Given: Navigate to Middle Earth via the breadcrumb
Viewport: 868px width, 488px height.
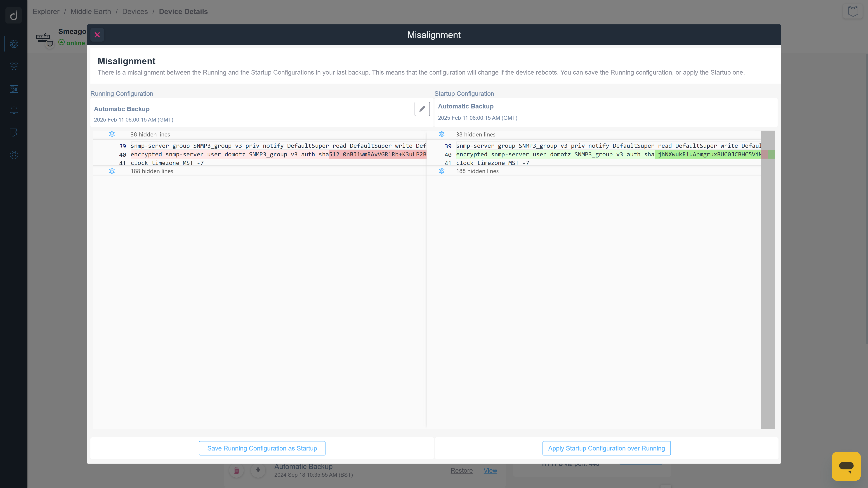Looking at the screenshot, I should (x=90, y=12).
